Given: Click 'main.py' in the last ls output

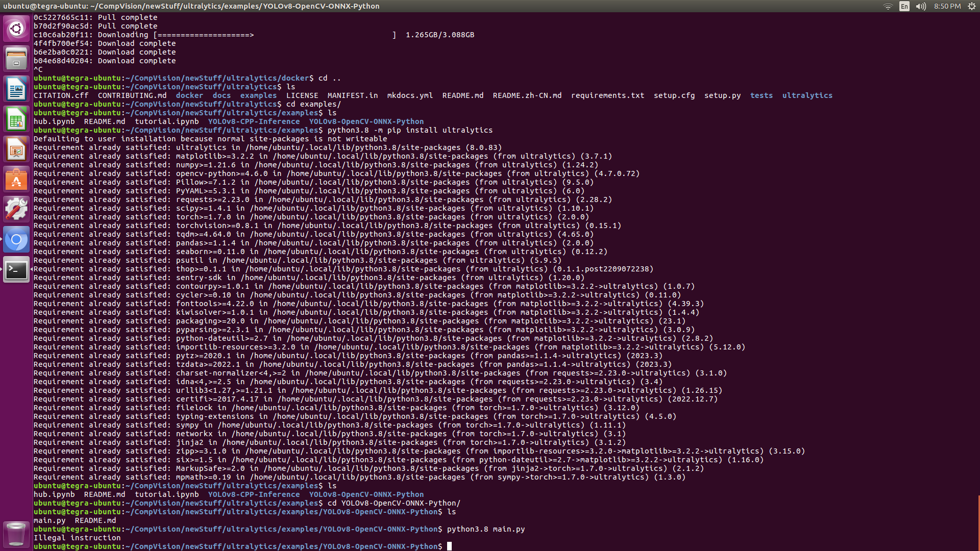Looking at the screenshot, I should pyautogui.click(x=50, y=520).
